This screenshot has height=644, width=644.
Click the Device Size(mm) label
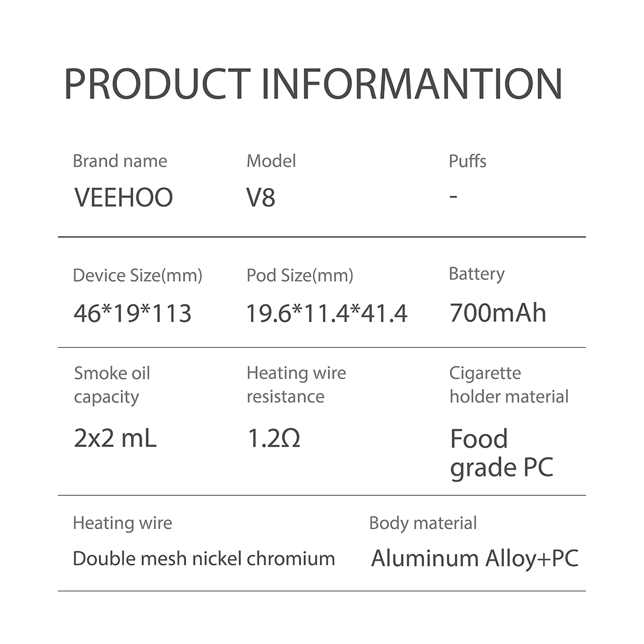[x=137, y=276]
